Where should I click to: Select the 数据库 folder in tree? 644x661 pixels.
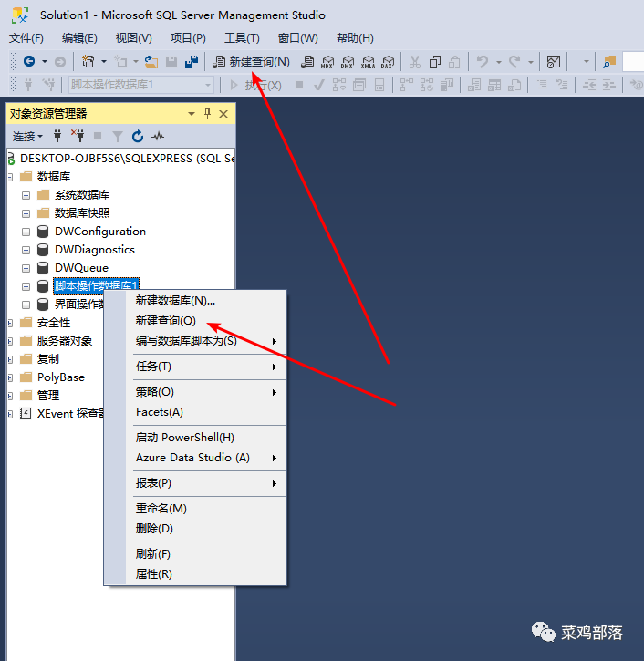click(x=54, y=177)
